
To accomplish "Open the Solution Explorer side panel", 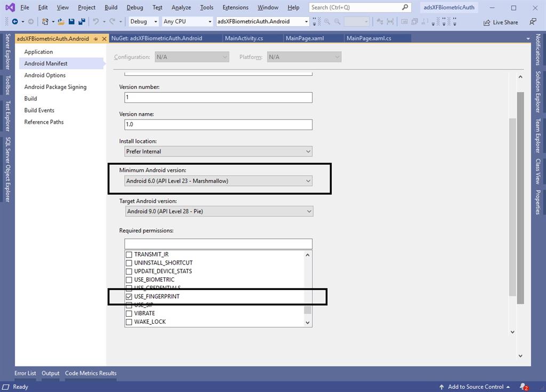I will [x=538, y=92].
